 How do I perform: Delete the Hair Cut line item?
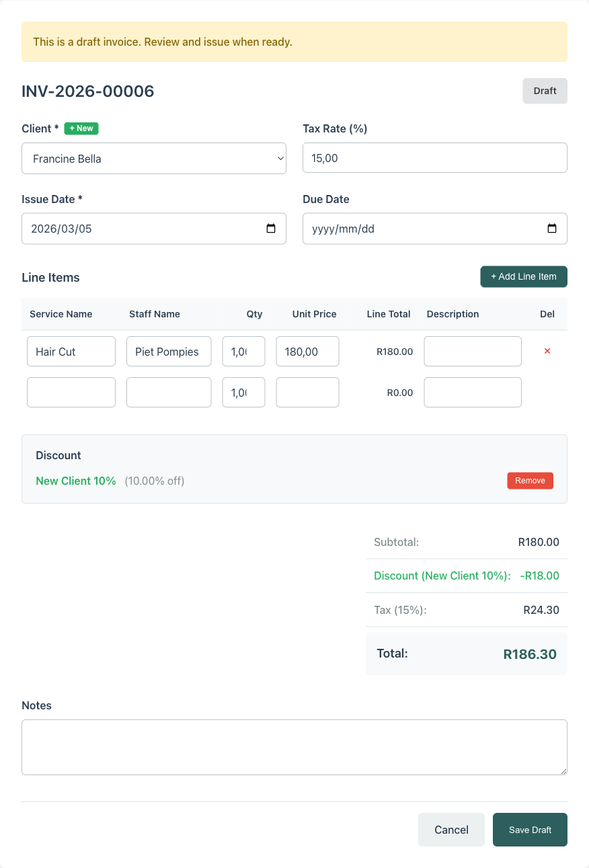[547, 351]
